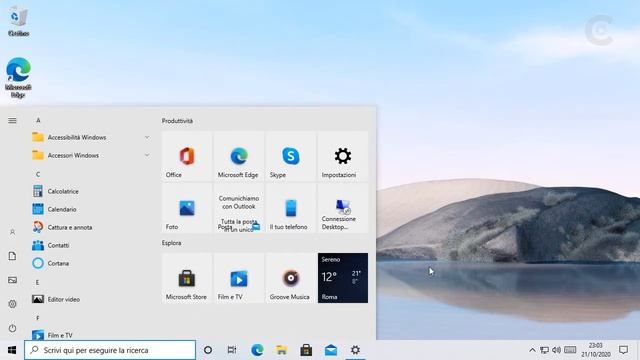Open Settings from taskbar
This screenshot has width=640, height=360.
pos(356,350)
